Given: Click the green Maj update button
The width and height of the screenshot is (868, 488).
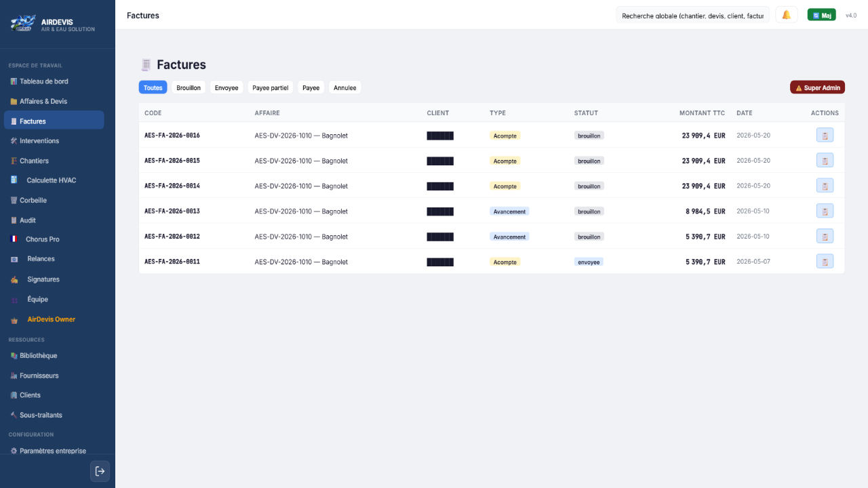Looking at the screenshot, I should 821,15.
